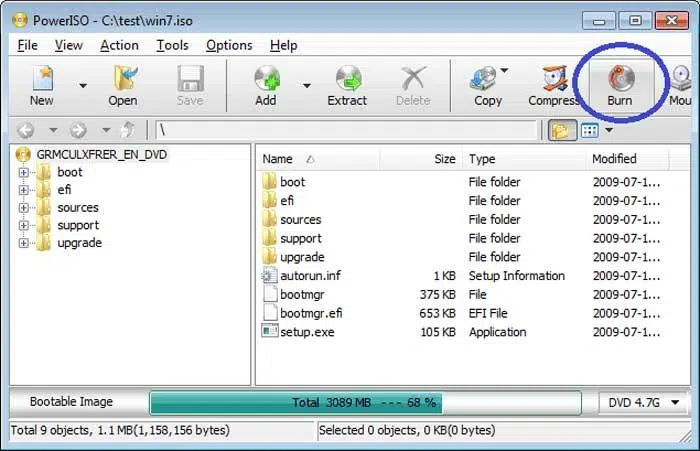
Task: Select upgrade folder in the tree pane
Action: [x=79, y=243]
